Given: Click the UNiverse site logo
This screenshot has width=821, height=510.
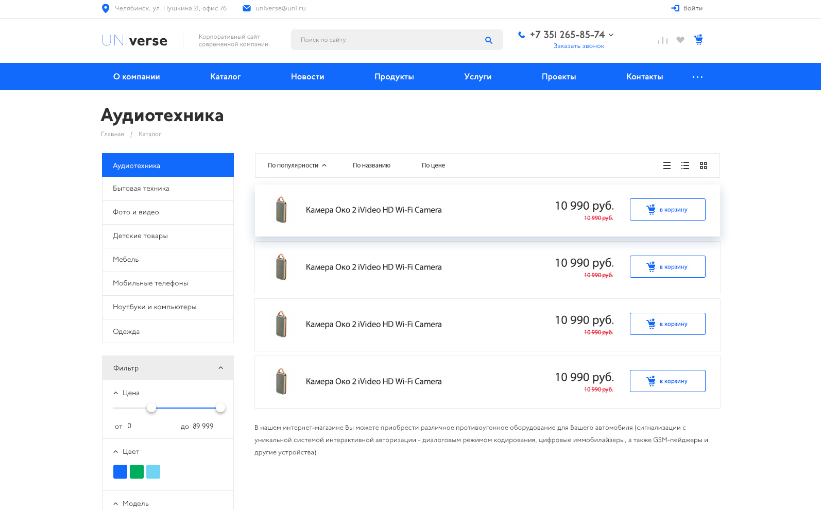Looking at the screenshot, I should tap(134, 40).
